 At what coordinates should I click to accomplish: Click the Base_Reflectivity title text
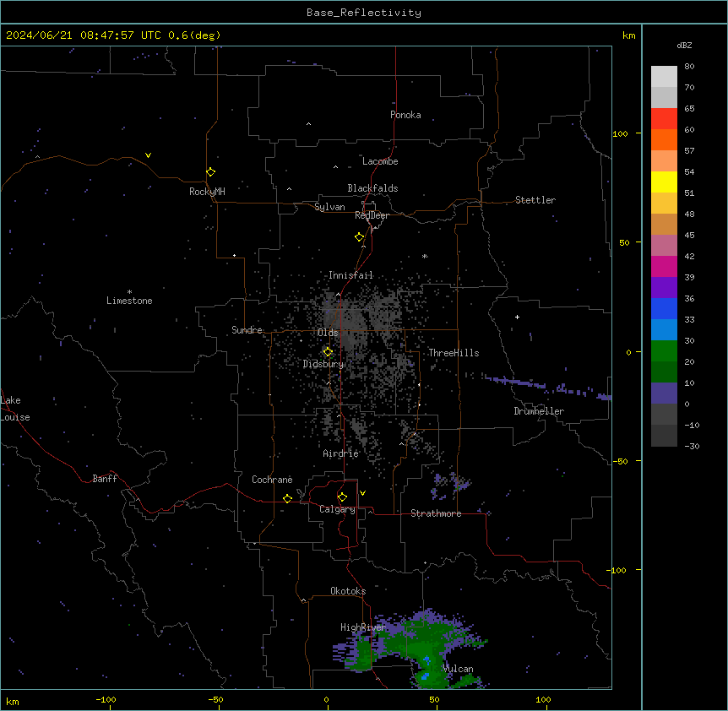click(364, 13)
